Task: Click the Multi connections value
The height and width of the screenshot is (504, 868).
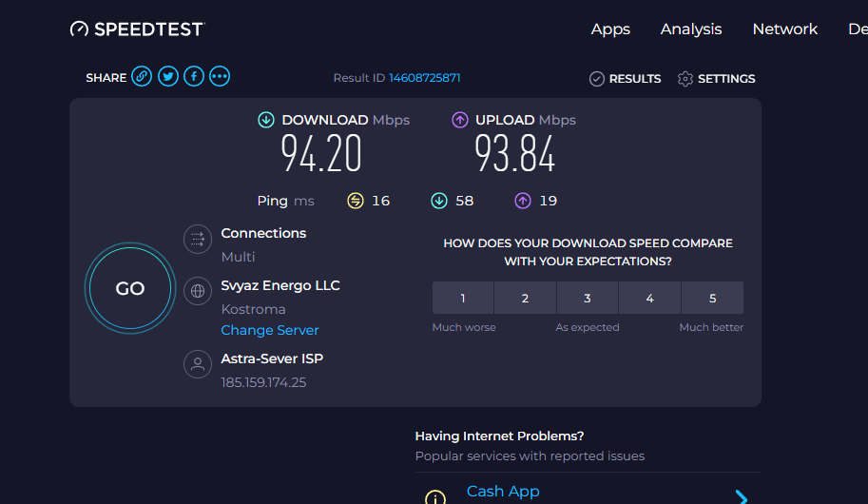Action: coord(238,257)
